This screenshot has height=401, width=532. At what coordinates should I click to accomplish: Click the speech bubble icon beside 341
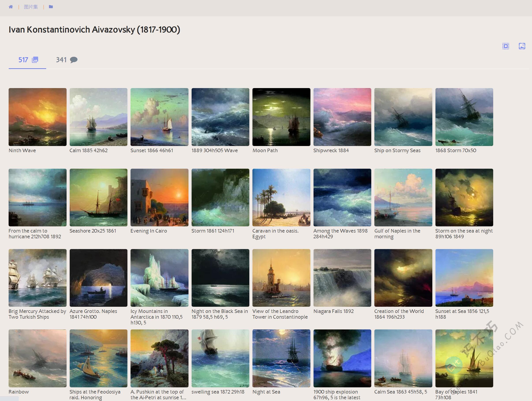click(x=74, y=60)
